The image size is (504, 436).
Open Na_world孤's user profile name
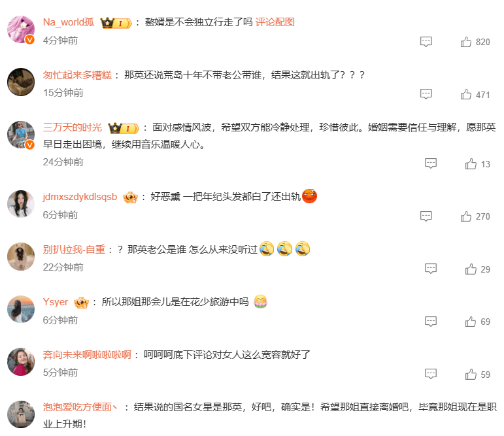click(69, 22)
